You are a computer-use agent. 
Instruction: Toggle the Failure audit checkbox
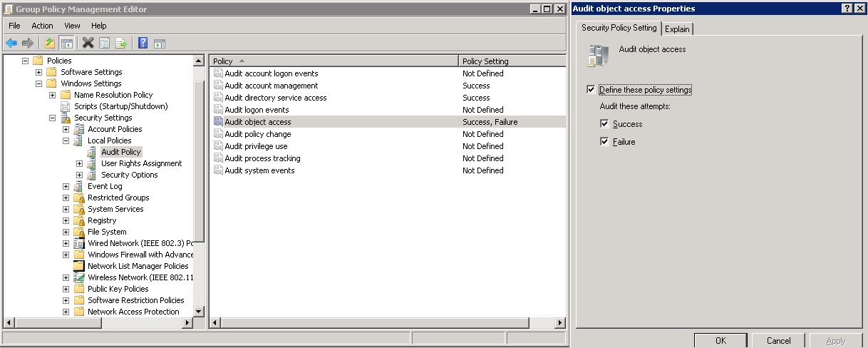click(x=604, y=142)
